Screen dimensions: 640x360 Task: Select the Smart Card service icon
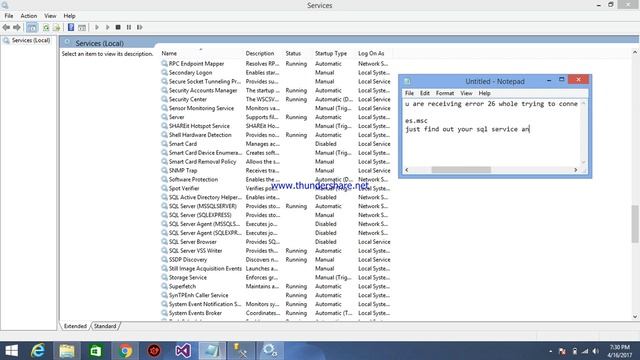pyautogui.click(x=164, y=144)
